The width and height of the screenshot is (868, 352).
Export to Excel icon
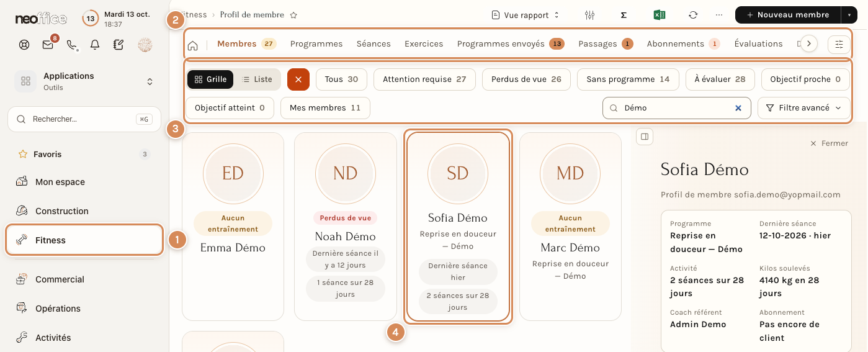(660, 15)
